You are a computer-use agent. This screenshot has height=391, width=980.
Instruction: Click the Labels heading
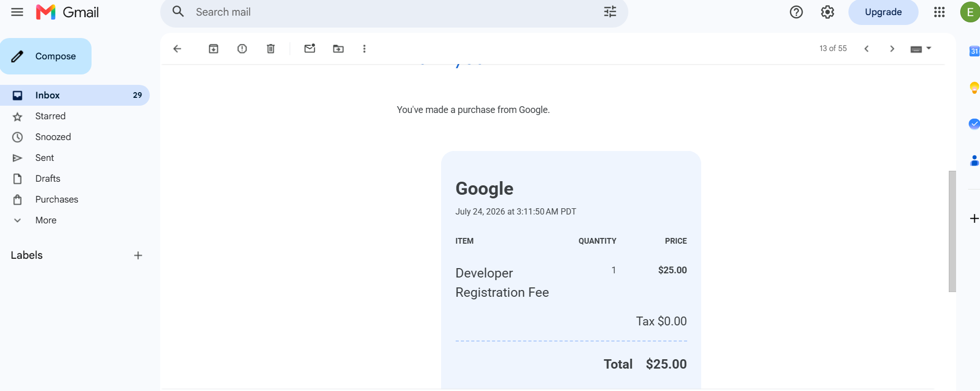[27, 255]
